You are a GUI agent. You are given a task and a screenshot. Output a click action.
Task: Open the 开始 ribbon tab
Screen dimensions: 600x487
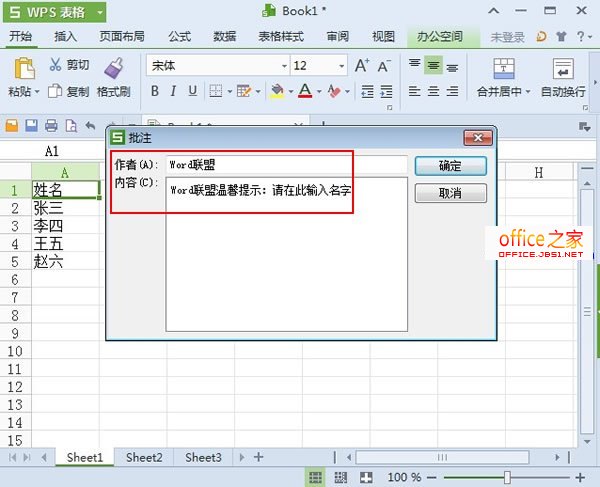coord(21,36)
